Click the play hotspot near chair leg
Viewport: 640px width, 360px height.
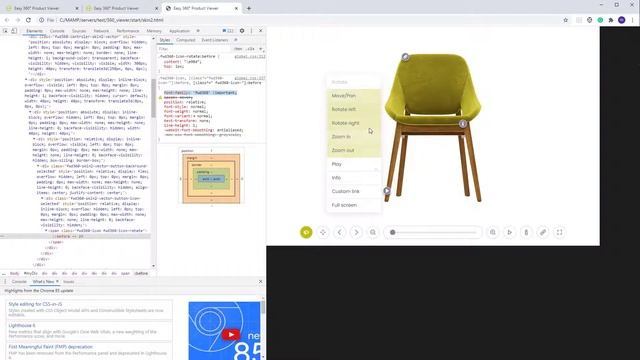[x=387, y=191]
